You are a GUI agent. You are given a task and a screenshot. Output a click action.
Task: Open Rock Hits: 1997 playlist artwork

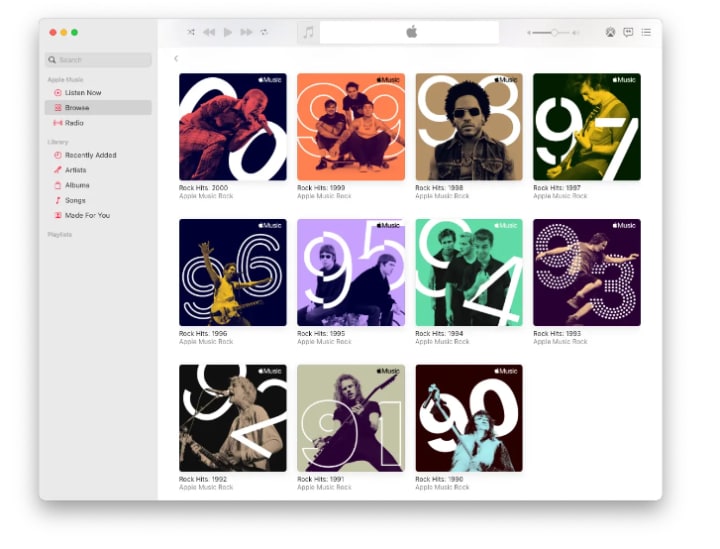pos(587,127)
